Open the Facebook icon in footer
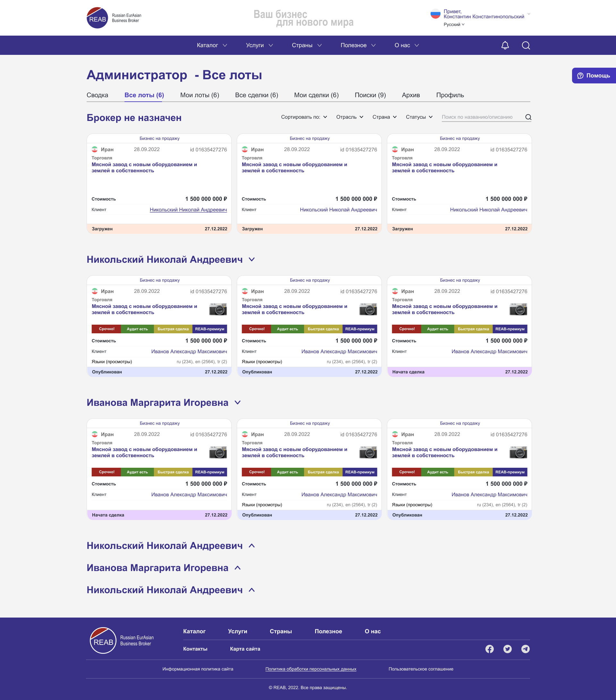Image resolution: width=616 pixels, height=700 pixels. point(489,649)
